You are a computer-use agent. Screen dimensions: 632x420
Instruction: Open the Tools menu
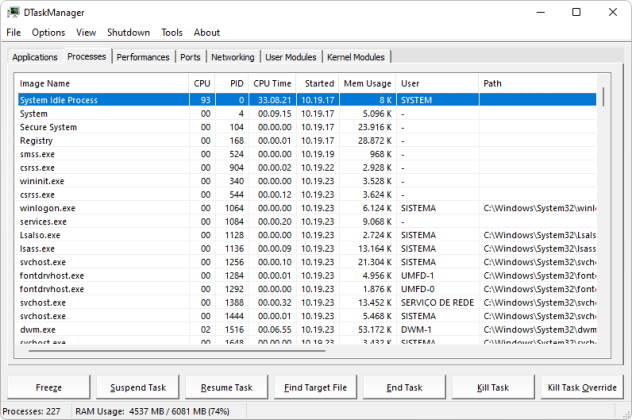point(172,33)
